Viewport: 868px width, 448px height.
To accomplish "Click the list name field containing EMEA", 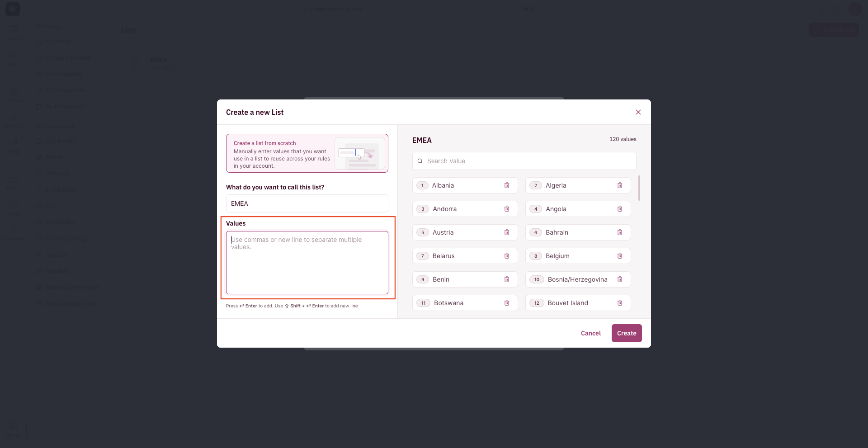I will [307, 203].
